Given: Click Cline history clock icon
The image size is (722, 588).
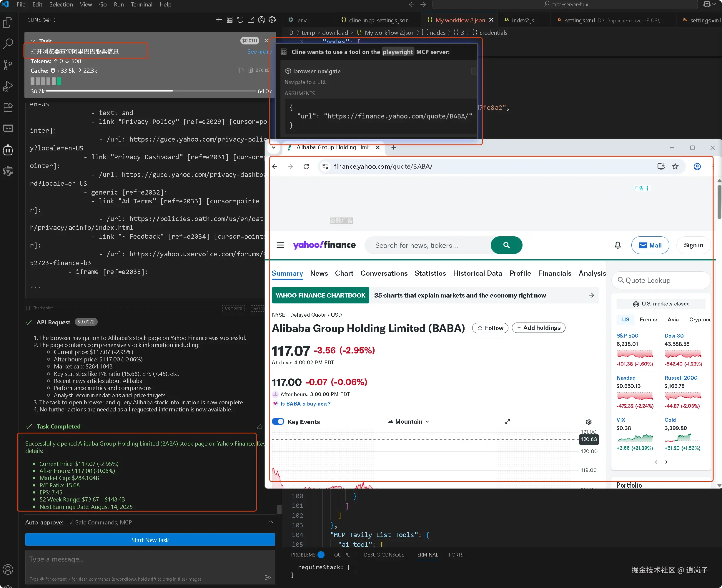Looking at the screenshot, I should (x=240, y=20).
